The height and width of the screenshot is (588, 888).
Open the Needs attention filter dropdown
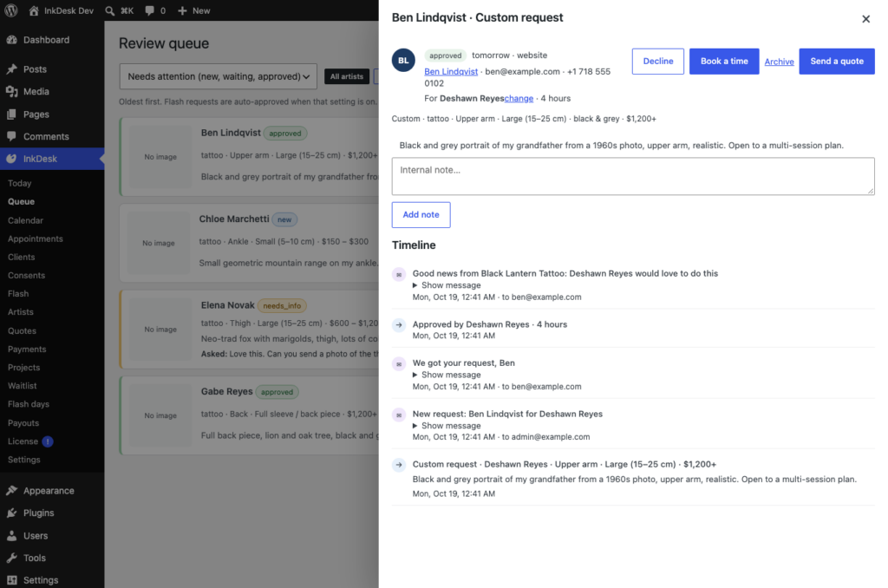218,76
